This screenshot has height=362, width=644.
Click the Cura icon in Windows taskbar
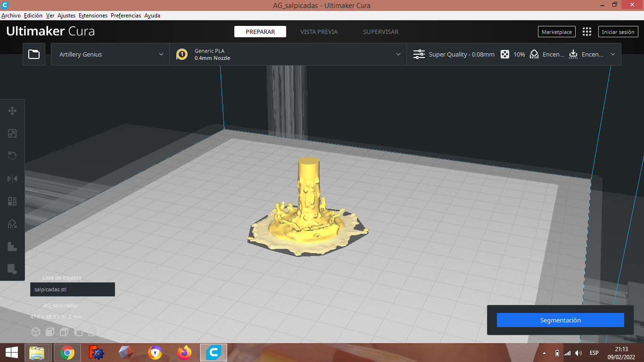(x=214, y=353)
